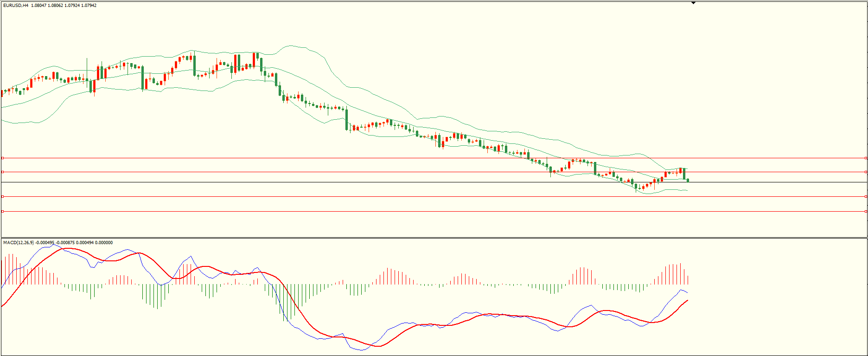Screen dimensions: 868x356
Task: Click the latest green candle on the chart
Action: pos(688,180)
